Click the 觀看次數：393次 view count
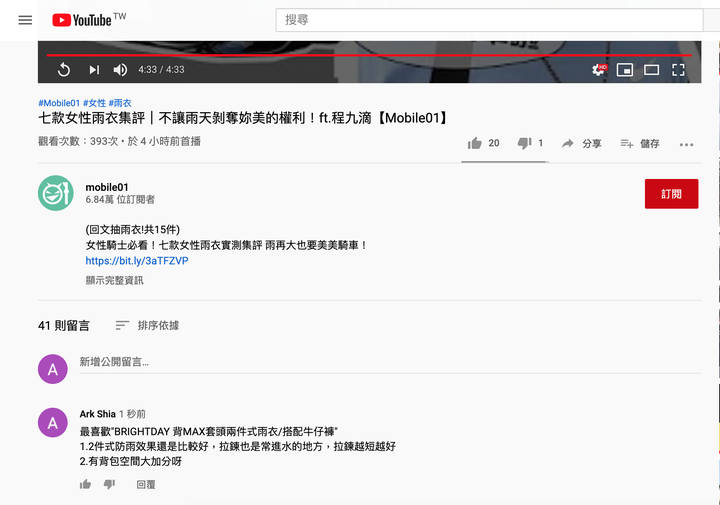Screen dimensions: 720x505 click(78, 141)
